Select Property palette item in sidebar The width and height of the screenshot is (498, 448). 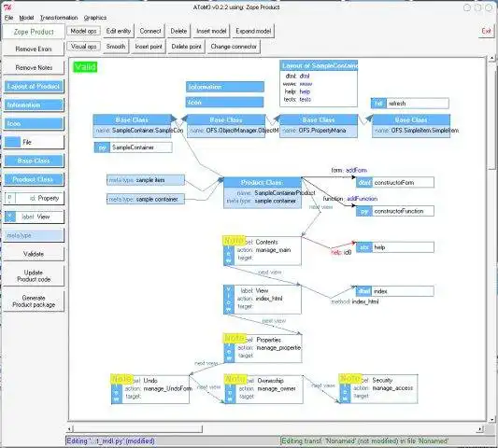click(x=34, y=198)
